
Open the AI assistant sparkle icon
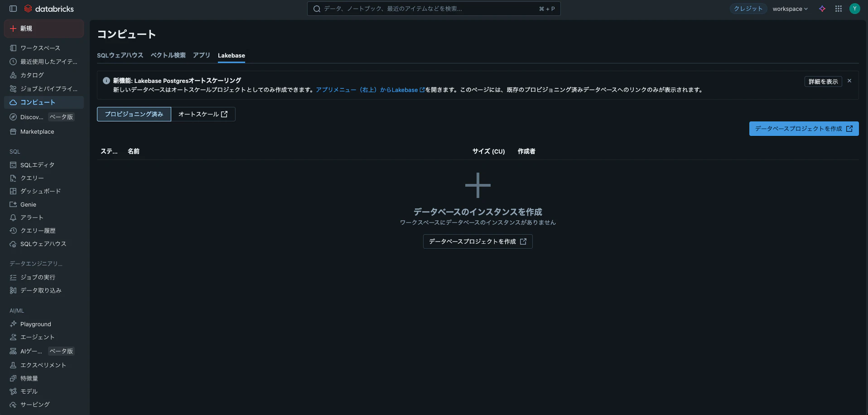coord(822,9)
